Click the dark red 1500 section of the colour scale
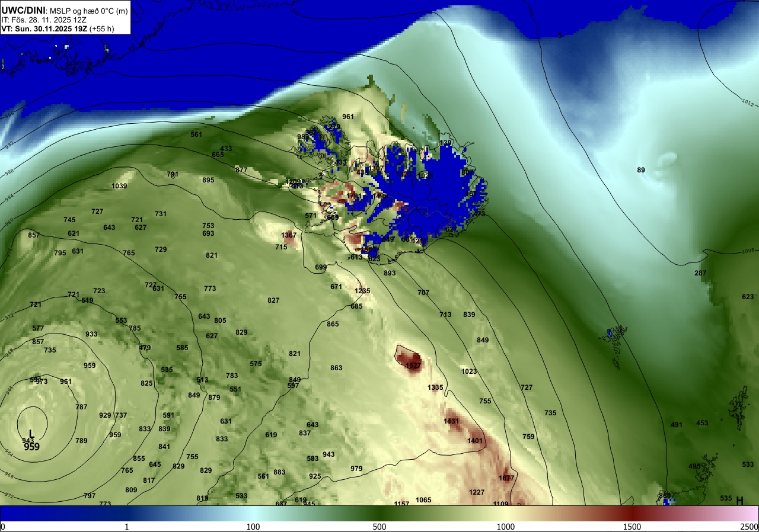Image resolution: width=759 pixels, height=532 pixels. [x=632, y=513]
